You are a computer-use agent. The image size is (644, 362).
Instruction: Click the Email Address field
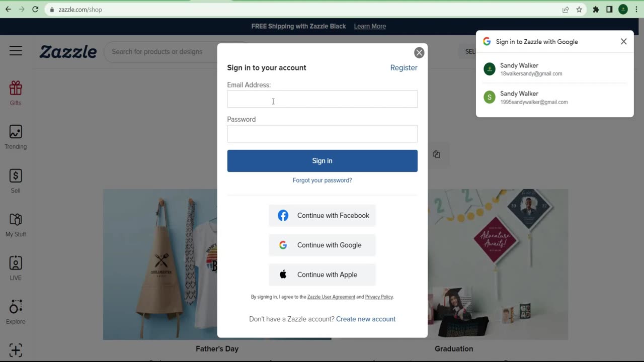click(322, 99)
